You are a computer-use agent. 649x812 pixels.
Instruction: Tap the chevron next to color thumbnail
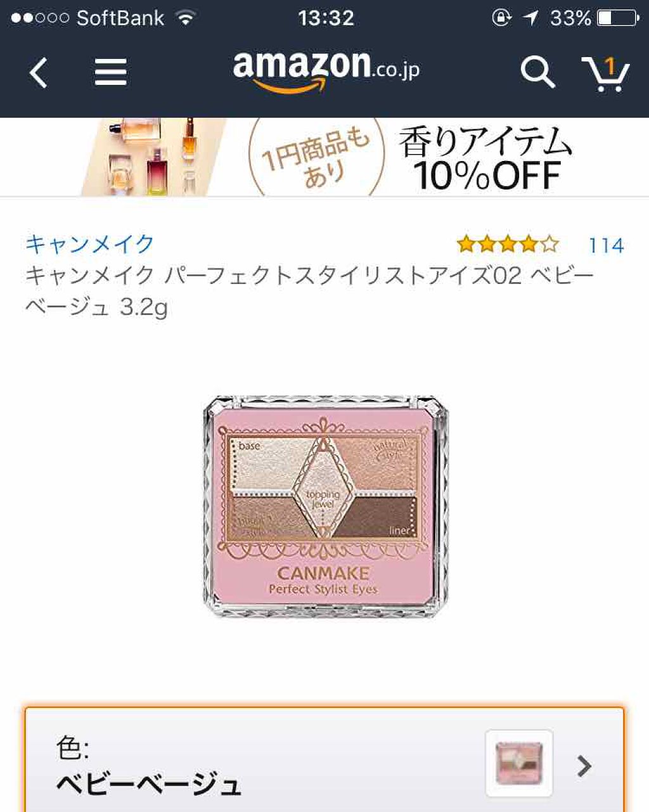pyautogui.click(x=584, y=766)
